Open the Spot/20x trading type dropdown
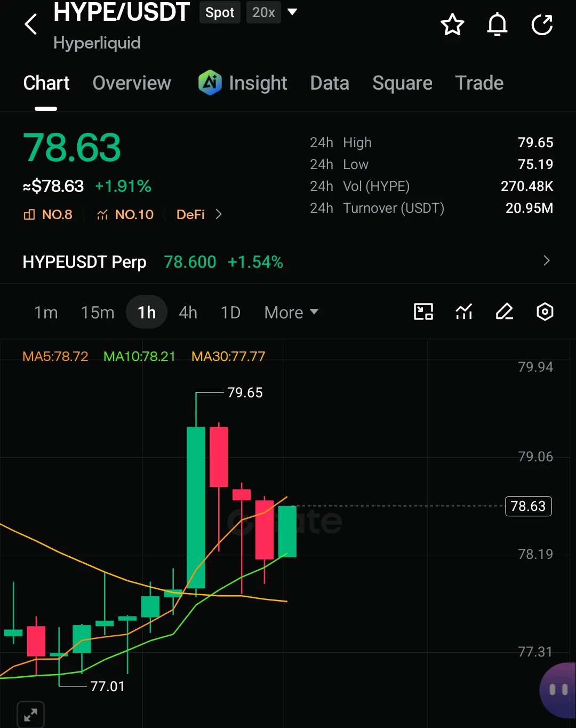 [x=292, y=12]
